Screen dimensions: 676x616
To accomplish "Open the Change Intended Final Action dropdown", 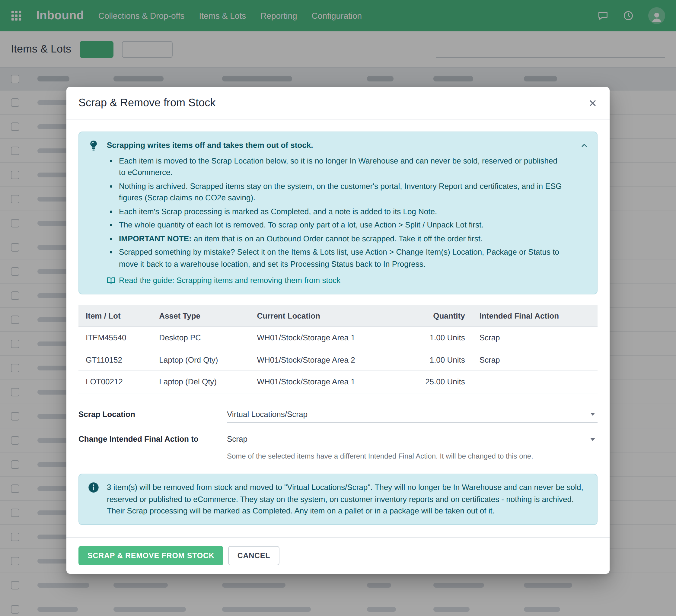I will pyautogui.click(x=412, y=440).
